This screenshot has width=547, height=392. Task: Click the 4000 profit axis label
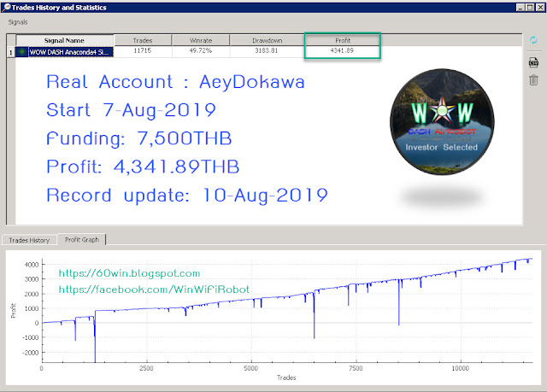coord(31,265)
